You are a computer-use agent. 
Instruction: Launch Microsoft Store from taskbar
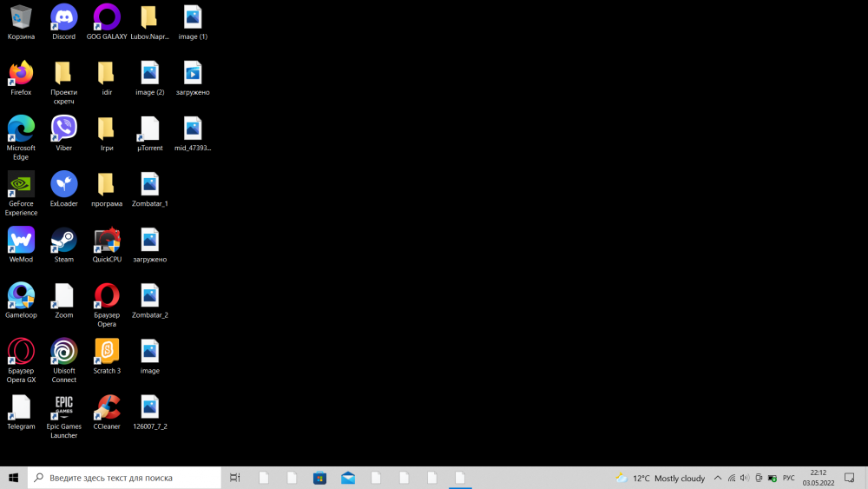[319, 478]
